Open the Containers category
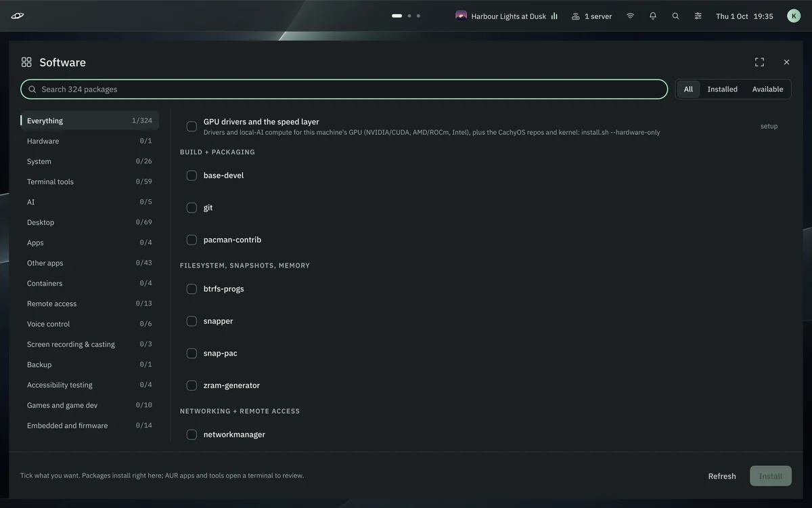 pyautogui.click(x=89, y=283)
